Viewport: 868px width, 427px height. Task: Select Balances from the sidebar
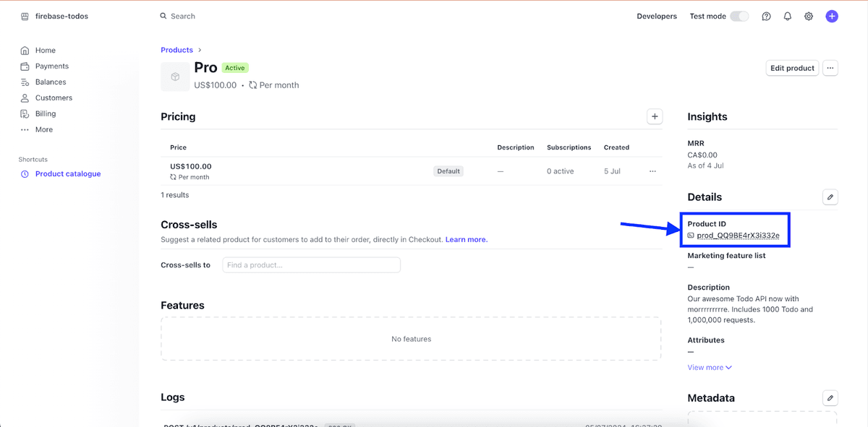click(x=49, y=82)
